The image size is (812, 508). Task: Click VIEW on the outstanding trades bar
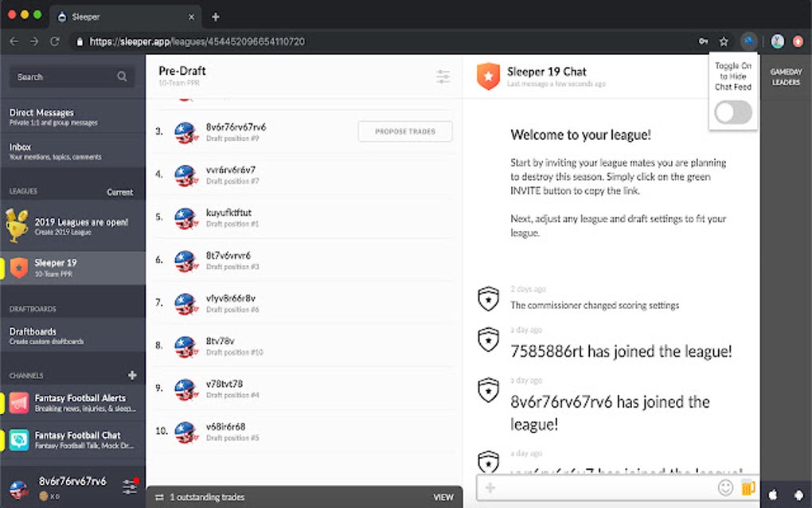443,496
